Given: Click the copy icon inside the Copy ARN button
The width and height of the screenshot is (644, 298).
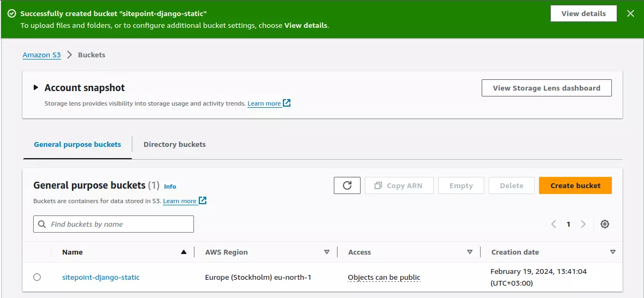Looking at the screenshot, I should tap(378, 185).
